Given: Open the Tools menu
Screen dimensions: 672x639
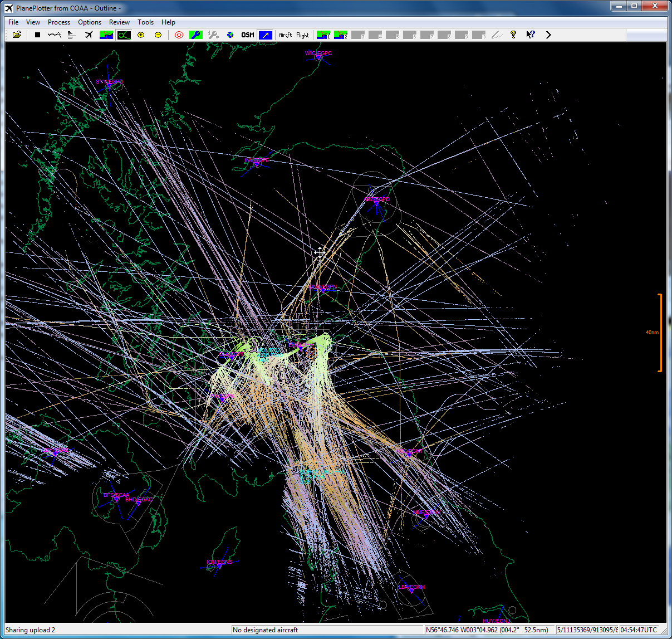Looking at the screenshot, I should click(146, 22).
